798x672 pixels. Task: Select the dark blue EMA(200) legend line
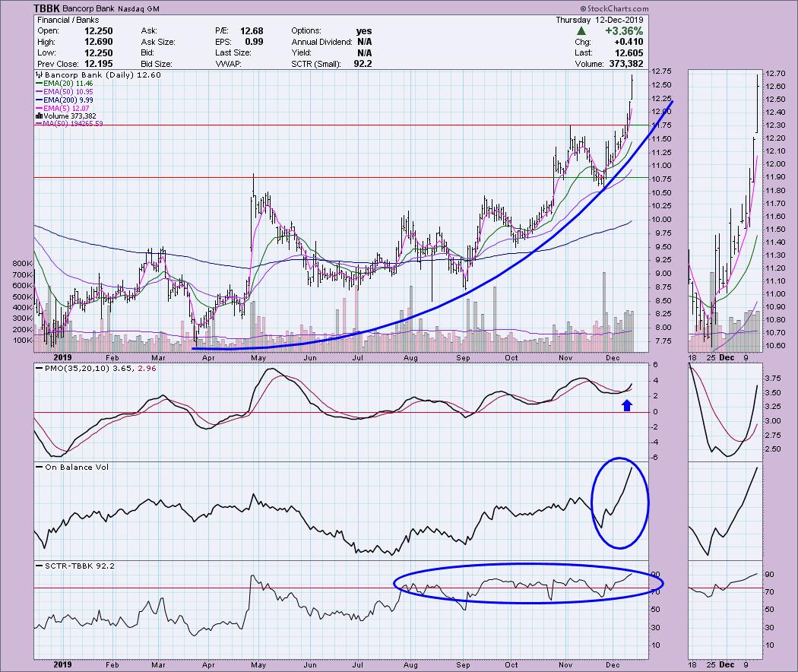click(x=40, y=100)
